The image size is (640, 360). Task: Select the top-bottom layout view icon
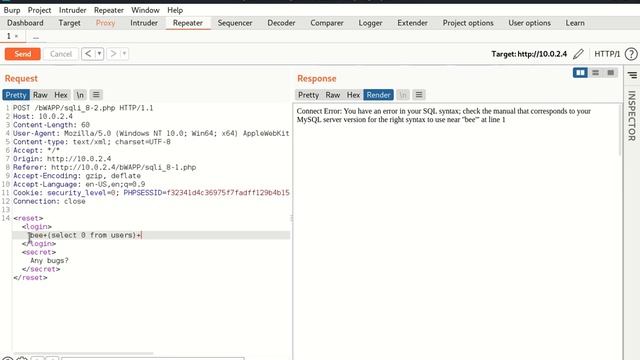(x=596, y=73)
